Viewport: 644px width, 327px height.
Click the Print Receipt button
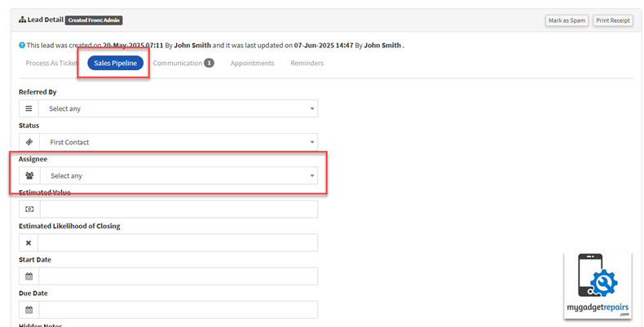[x=613, y=20]
